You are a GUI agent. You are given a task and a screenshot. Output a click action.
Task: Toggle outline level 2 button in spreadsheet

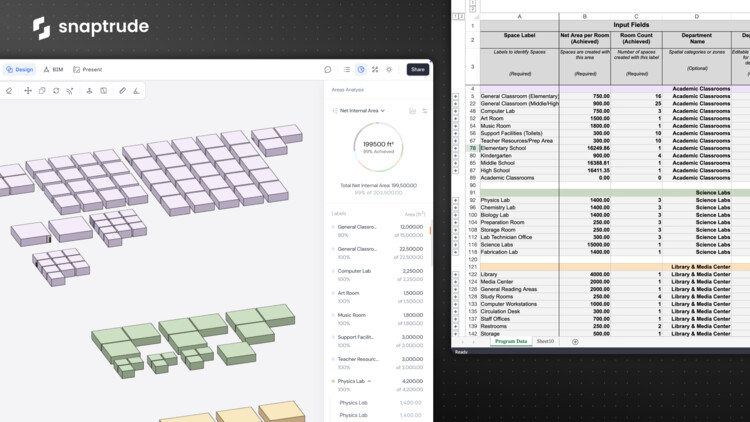[x=462, y=16]
